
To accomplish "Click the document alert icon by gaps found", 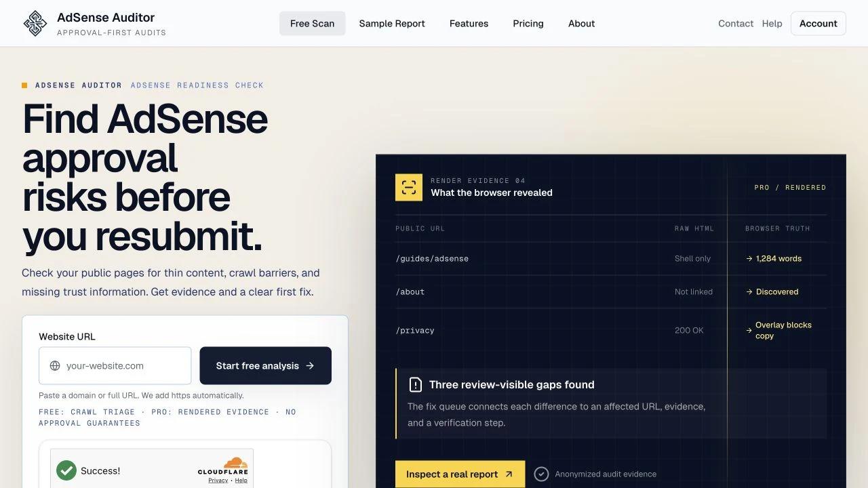I will [416, 384].
